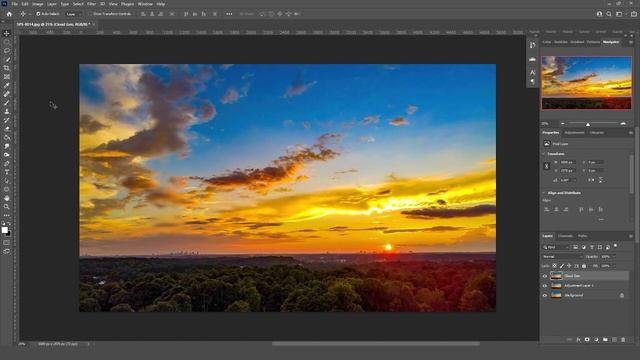Viewport: 640px width, 360px height.
Task: Click lock all padlock icon in Layers panel
Action: coord(584,266)
